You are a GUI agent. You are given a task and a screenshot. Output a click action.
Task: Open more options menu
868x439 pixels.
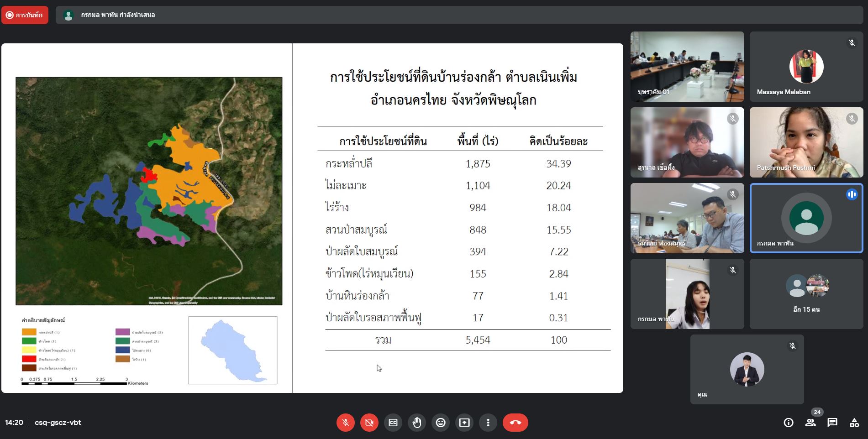pos(488,423)
